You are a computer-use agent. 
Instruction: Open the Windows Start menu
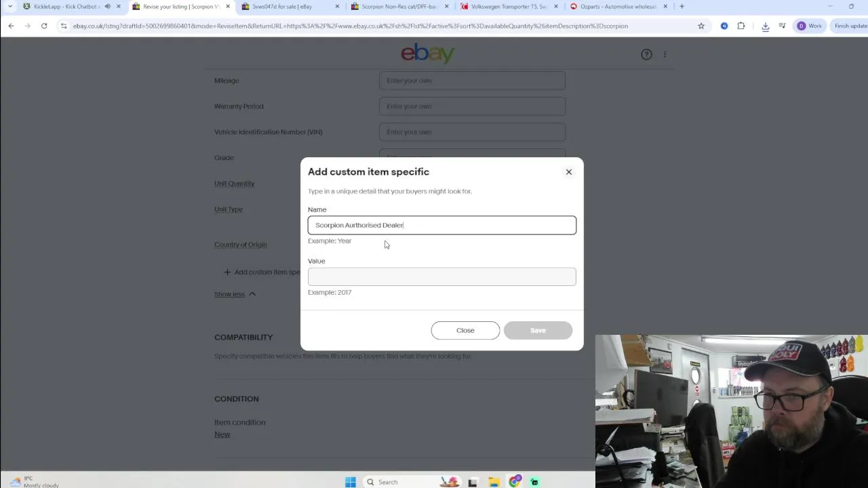coord(351,482)
